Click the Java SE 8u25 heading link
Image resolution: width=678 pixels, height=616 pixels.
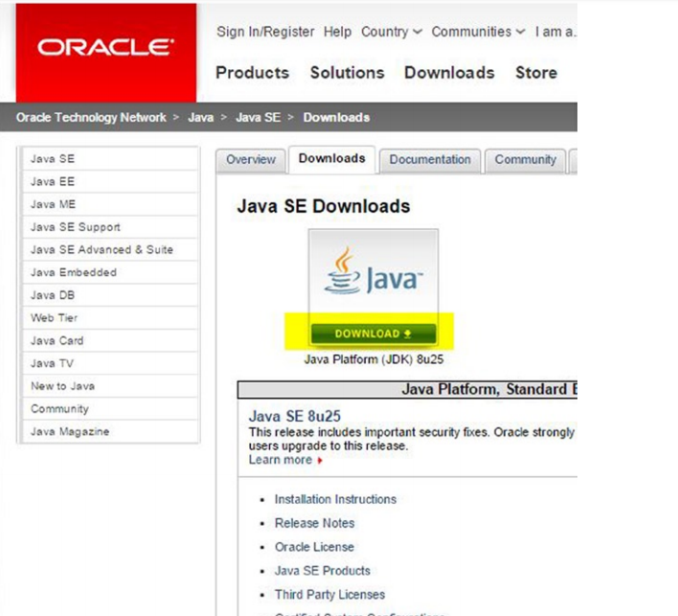click(x=294, y=416)
